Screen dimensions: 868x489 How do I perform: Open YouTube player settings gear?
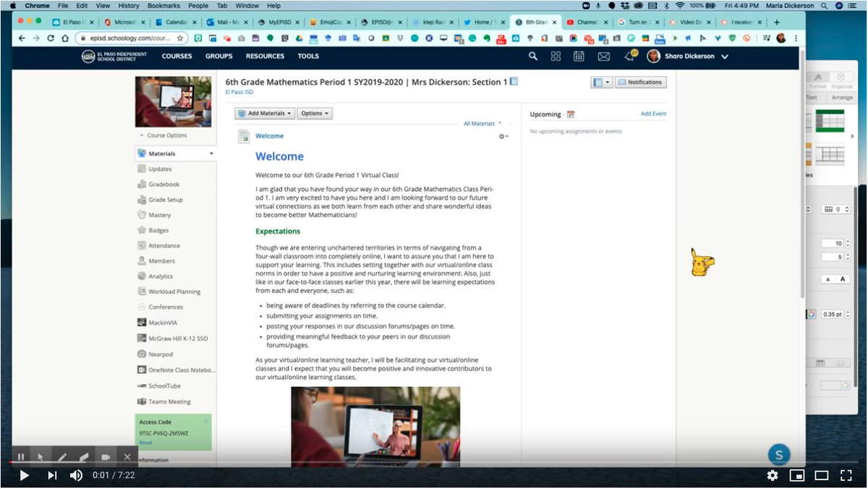click(773, 475)
